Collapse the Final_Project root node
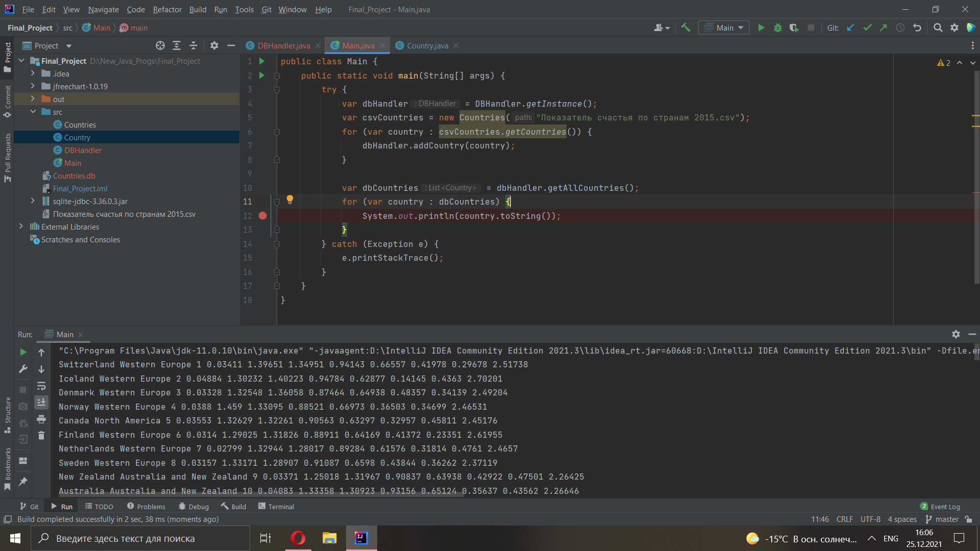This screenshot has width=980, height=551. pos(21,61)
